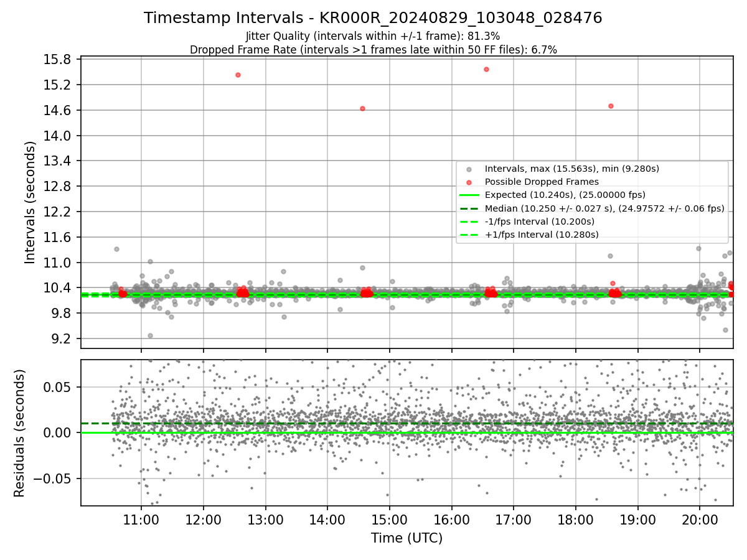747x560 pixels.
Task: Click the 'Residuals (seconds)' y-axis label
Action: [x=19, y=433]
